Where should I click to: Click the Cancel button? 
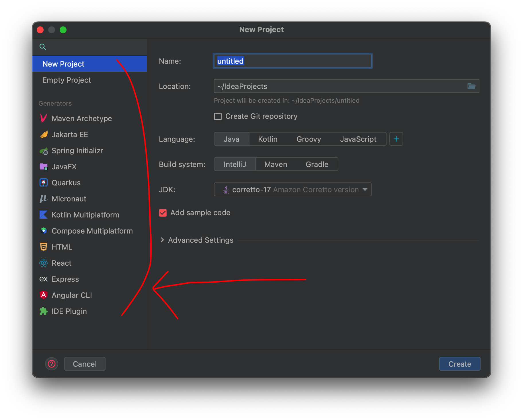pos(85,364)
